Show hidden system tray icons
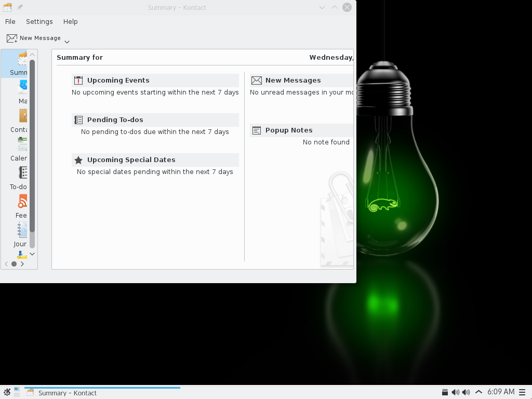 (478, 392)
